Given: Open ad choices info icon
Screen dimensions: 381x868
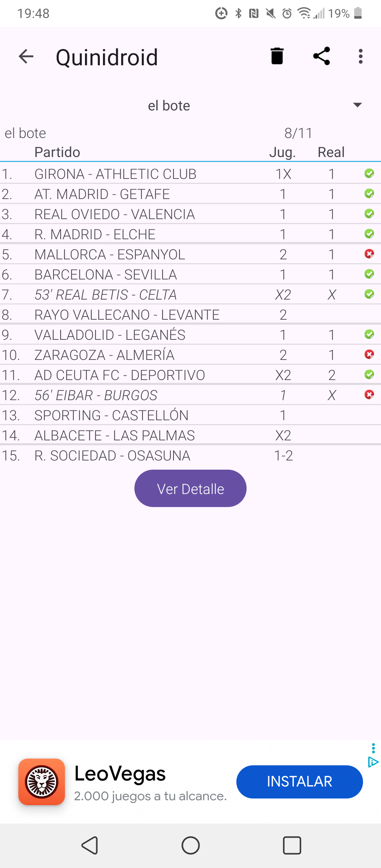Looking at the screenshot, I should [373, 762].
